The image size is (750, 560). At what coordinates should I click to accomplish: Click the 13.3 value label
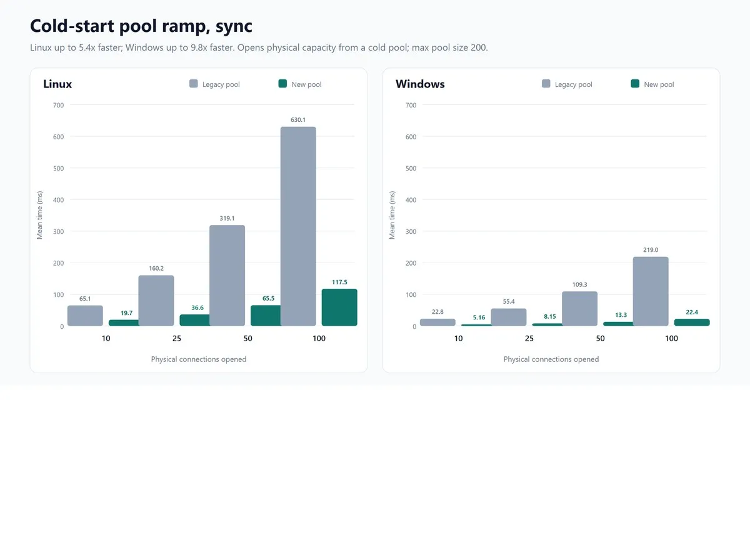point(621,314)
